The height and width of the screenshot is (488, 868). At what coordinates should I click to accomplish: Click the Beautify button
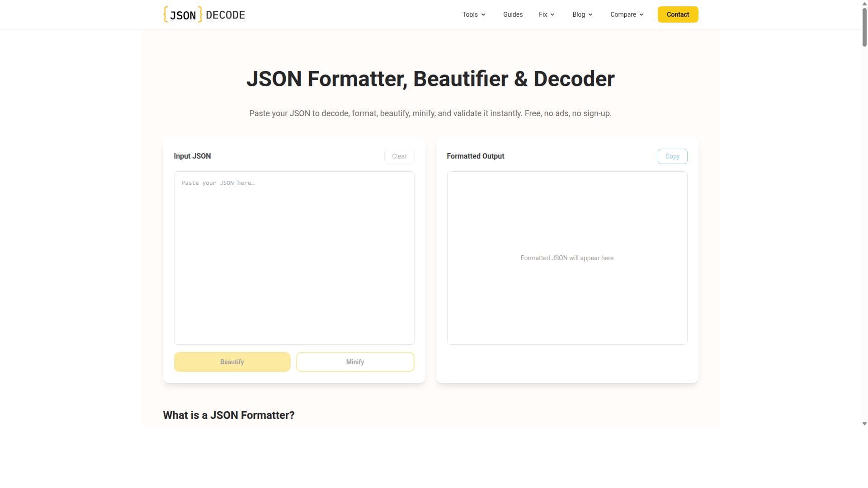(232, 362)
